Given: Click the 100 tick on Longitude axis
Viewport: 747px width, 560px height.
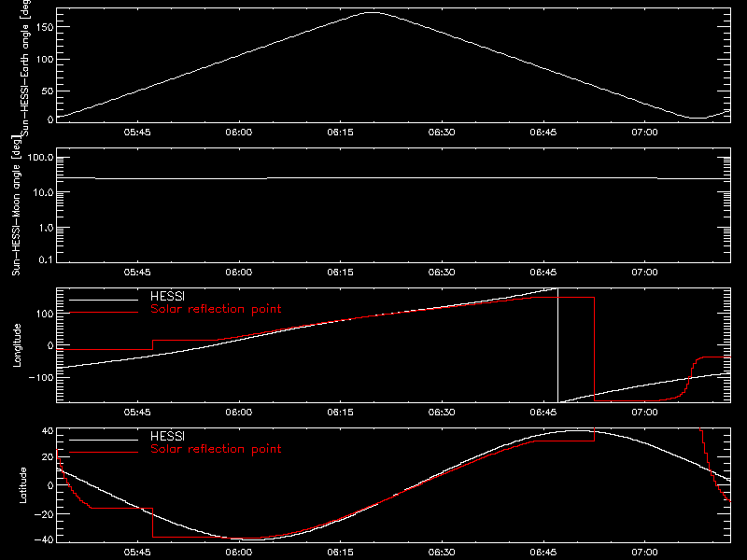Looking at the screenshot, I should 45,314.
